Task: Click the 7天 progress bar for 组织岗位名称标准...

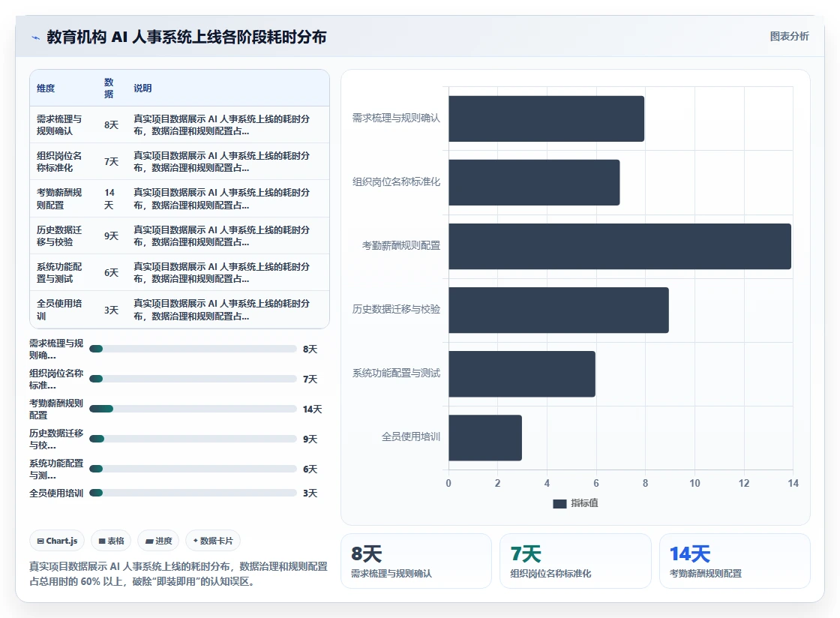Action: pos(193,379)
